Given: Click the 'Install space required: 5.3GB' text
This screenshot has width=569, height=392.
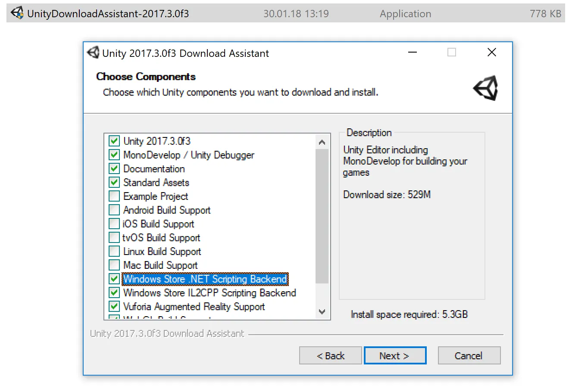Looking at the screenshot, I should [409, 314].
